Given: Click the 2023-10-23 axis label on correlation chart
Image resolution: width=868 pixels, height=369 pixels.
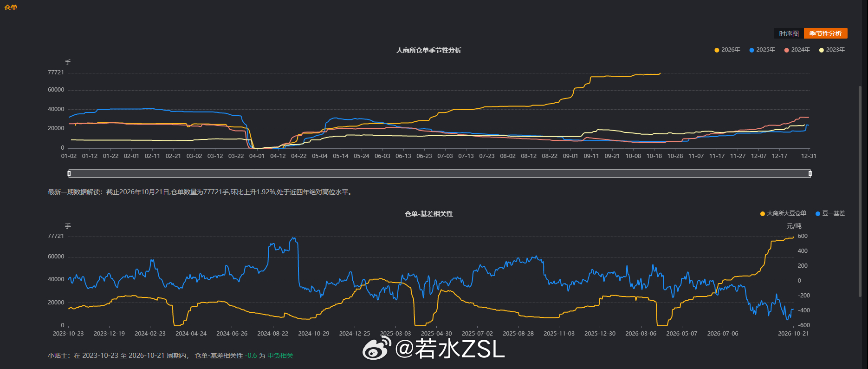Looking at the screenshot, I should coord(68,334).
